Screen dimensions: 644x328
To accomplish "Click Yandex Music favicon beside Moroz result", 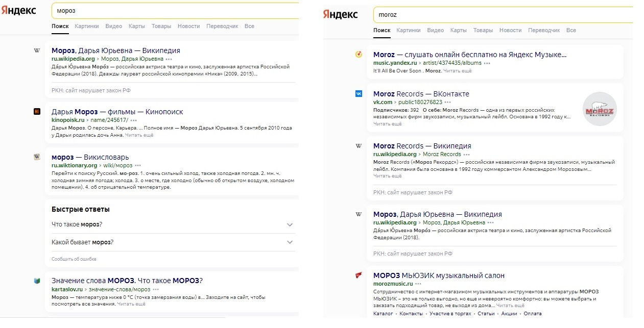I will click(359, 55).
